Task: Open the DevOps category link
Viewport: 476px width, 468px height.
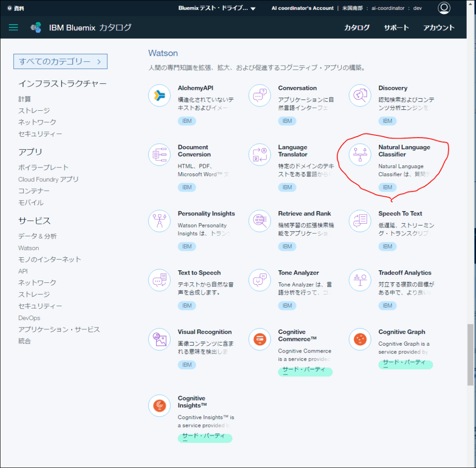Action: point(29,318)
